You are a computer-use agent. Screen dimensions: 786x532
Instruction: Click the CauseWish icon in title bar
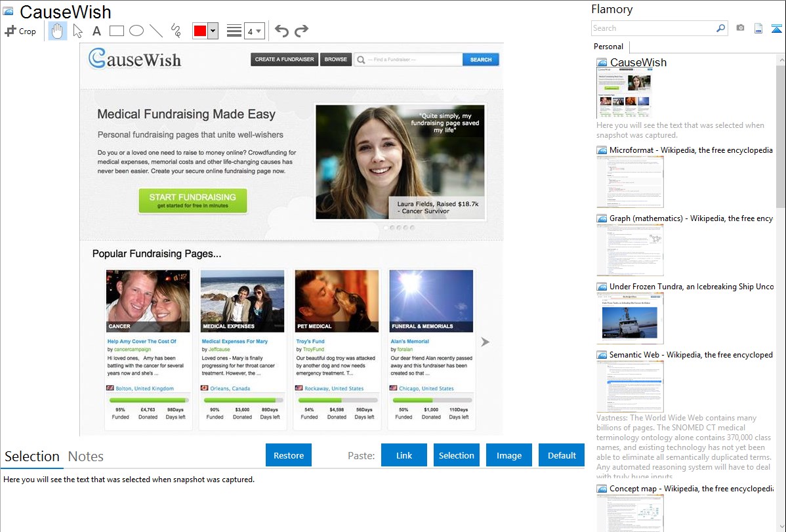[x=8, y=11]
